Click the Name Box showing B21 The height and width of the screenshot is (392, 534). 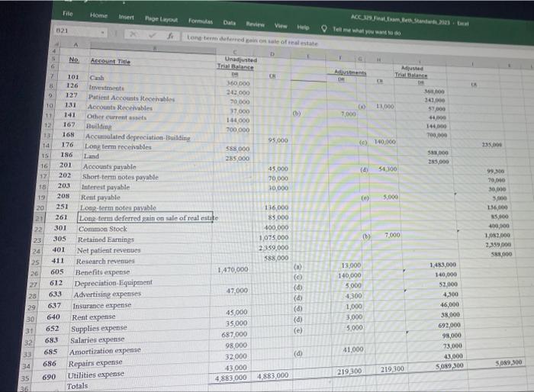point(80,31)
